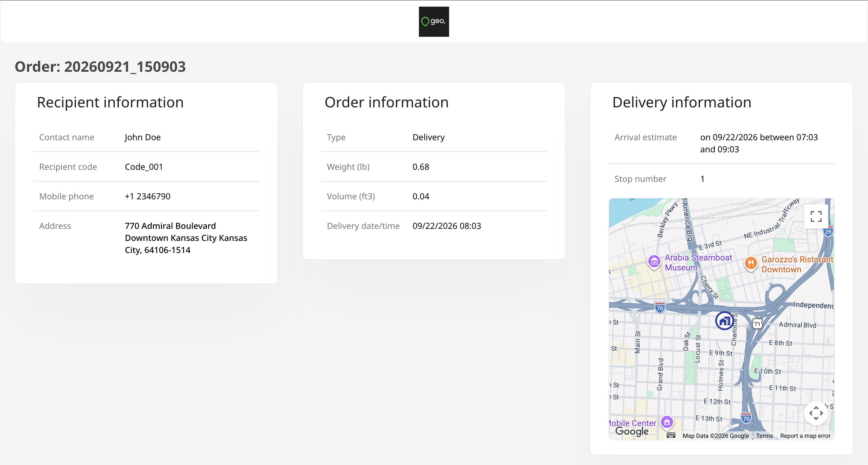Screen dimensions: 868x465
Task: Click the E 3rd St map label
Action: click(710, 245)
